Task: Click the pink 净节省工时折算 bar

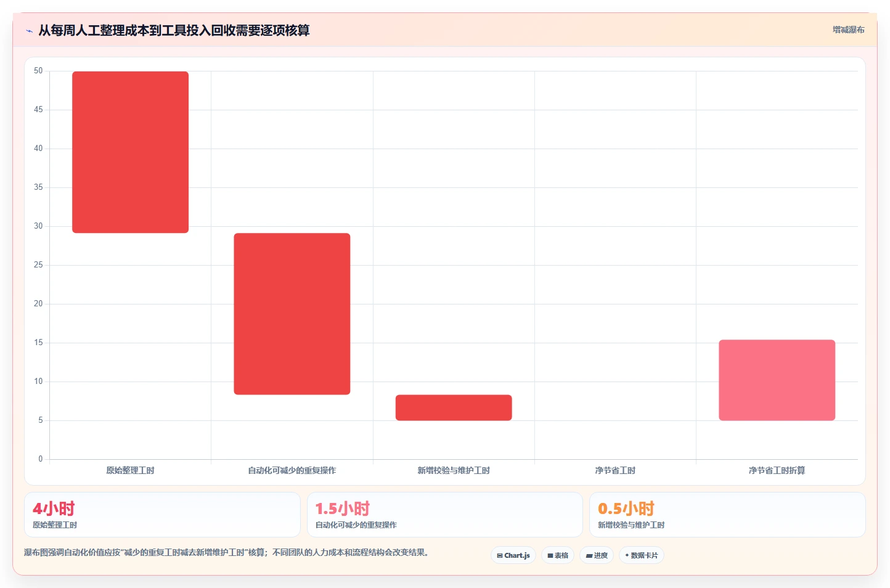Action: pyautogui.click(x=777, y=380)
